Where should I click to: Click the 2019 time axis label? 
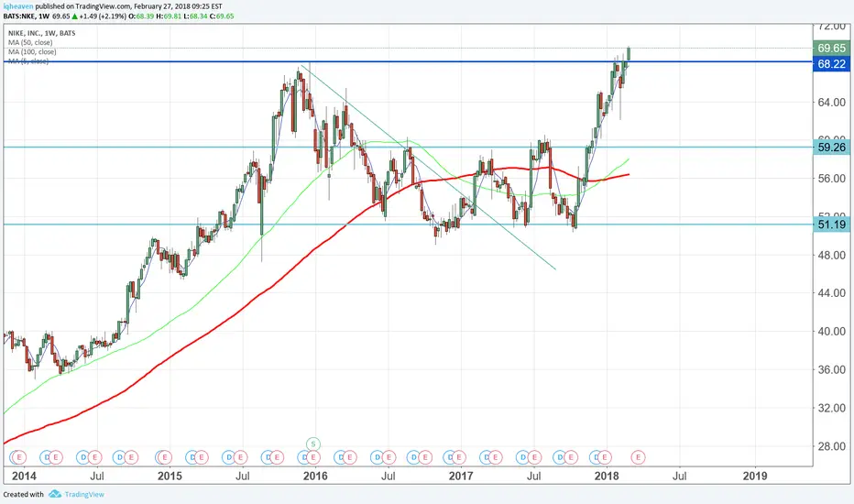pyautogui.click(x=755, y=477)
